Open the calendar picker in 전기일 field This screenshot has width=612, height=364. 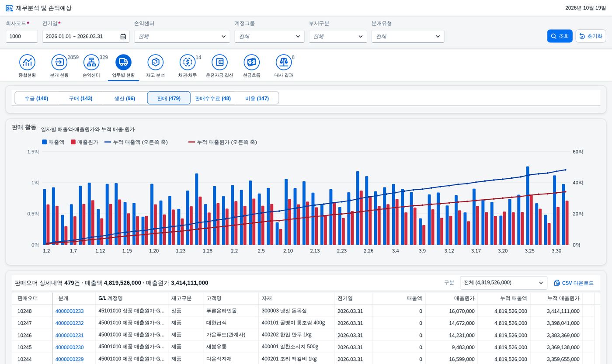[x=123, y=36]
